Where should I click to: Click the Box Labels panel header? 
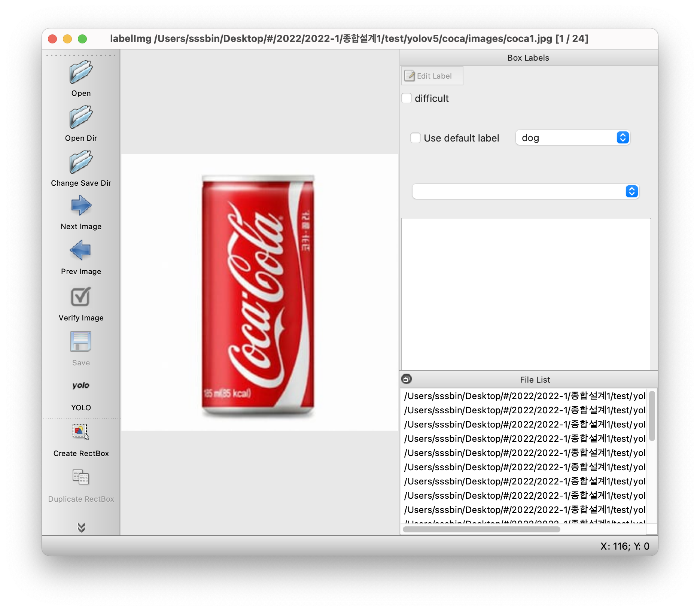[528, 58]
